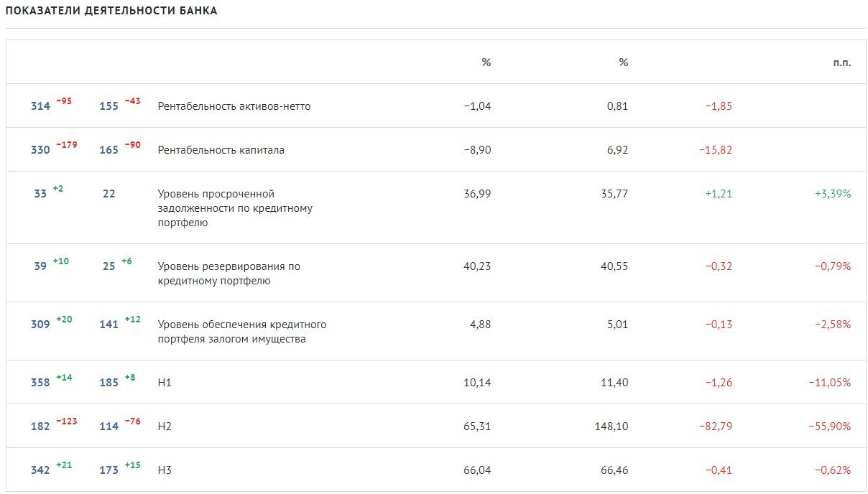Click rank number 314 for asset profitability
The height and width of the screenshot is (494, 868).
pos(40,106)
